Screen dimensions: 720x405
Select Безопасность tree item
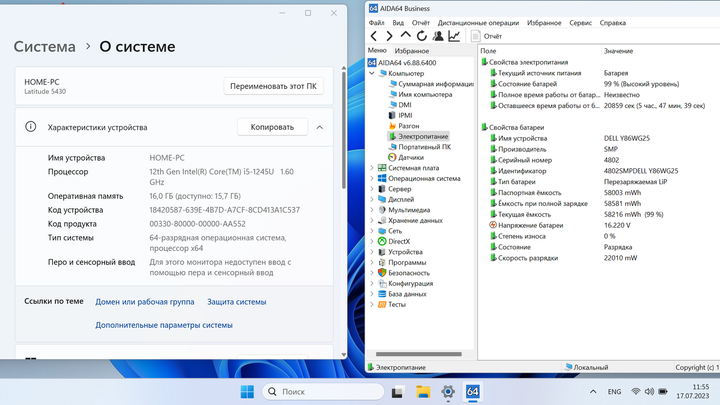[x=404, y=273]
